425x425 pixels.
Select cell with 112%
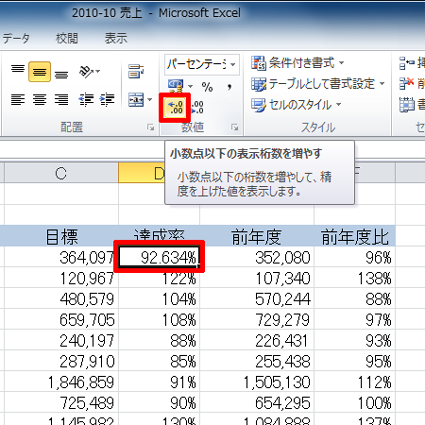[355, 382]
